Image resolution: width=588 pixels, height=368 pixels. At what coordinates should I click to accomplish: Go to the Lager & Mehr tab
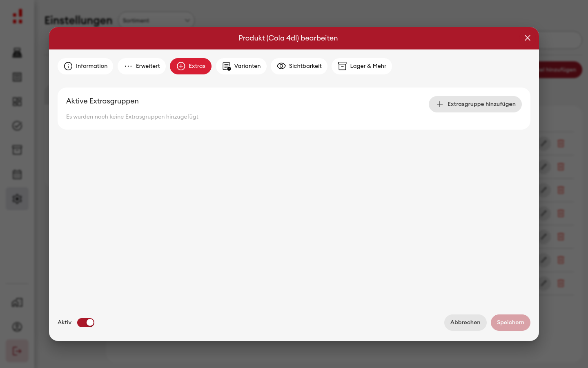(x=362, y=66)
